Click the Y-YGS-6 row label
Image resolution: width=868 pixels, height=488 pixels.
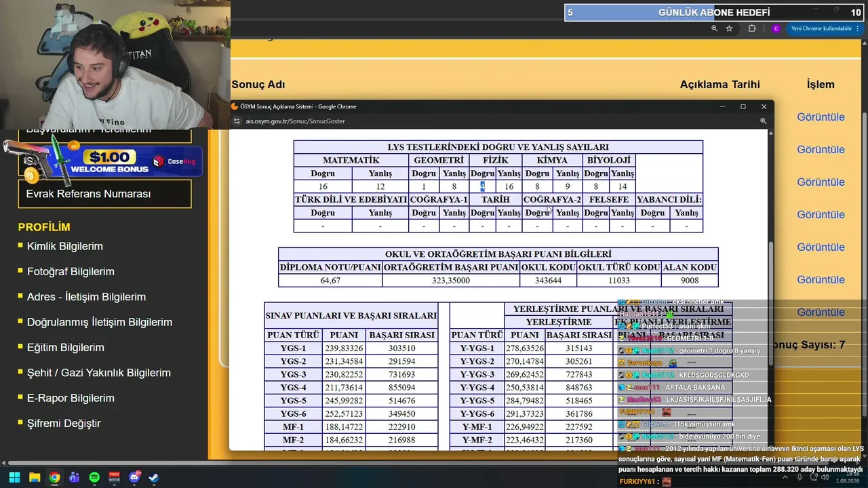(x=477, y=414)
